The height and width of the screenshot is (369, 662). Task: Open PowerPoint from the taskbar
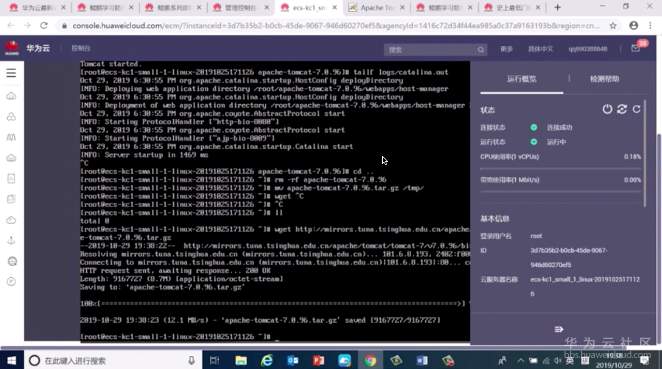(x=318, y=361)
